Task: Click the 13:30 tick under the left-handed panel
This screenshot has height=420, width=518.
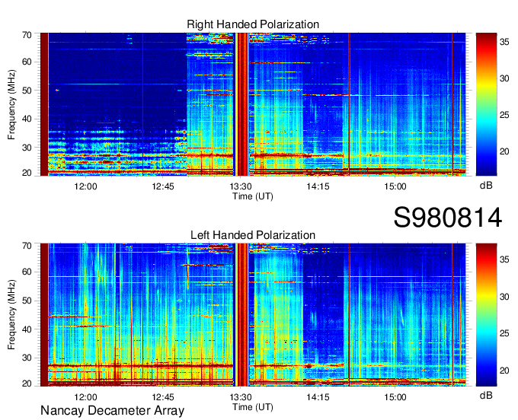Action: (x=241, y=397)
